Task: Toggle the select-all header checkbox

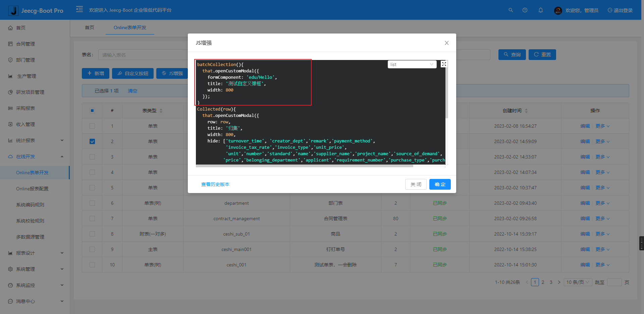Action: [92, 111]
